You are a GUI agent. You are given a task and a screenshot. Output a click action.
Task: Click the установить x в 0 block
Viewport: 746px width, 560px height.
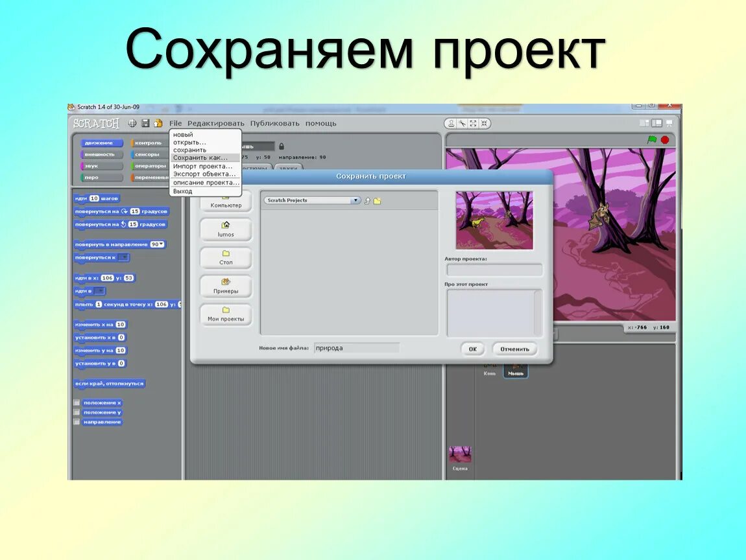[x=100, y=337]
